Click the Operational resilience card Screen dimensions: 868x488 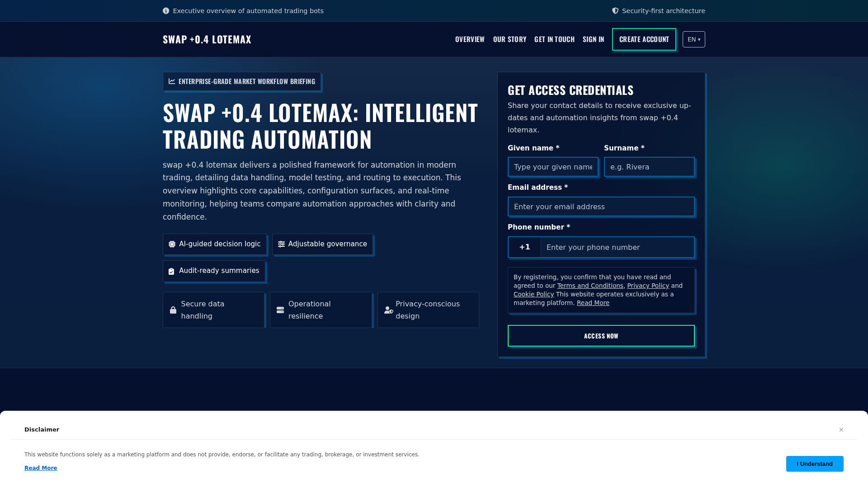(321, 310)
